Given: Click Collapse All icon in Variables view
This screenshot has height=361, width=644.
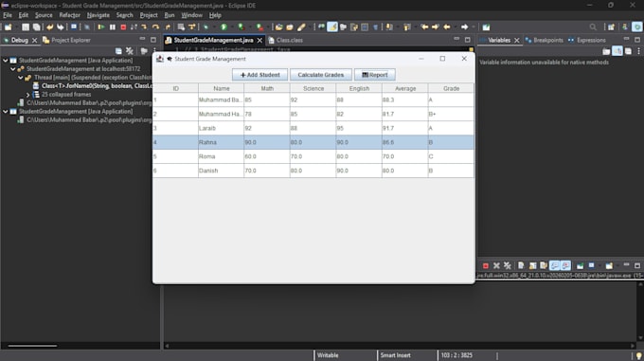Looking at the screenshot, I should point(629,51).
